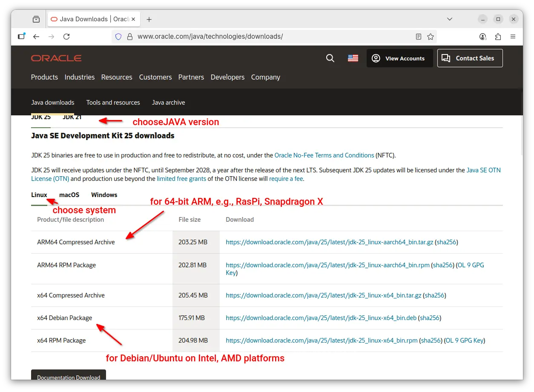Open the US flag country selector

point(353,58)
